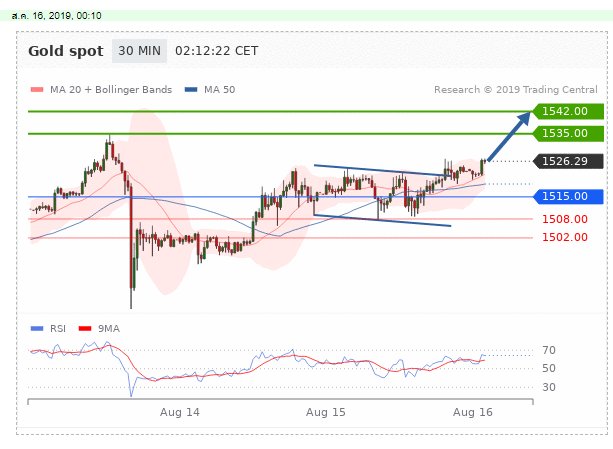Click the Aug 16 date label
The image size is (613, 449).
(473, 412)
